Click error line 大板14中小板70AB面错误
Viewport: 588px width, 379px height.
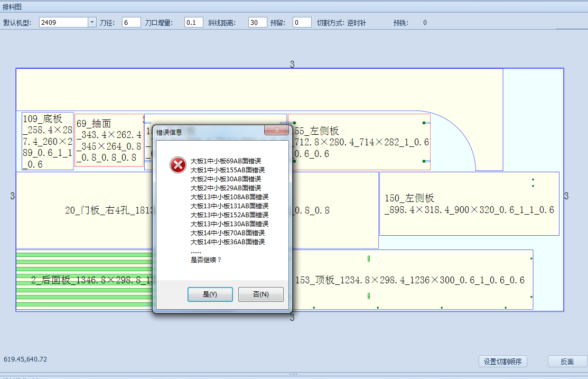(x=228, y=233)
